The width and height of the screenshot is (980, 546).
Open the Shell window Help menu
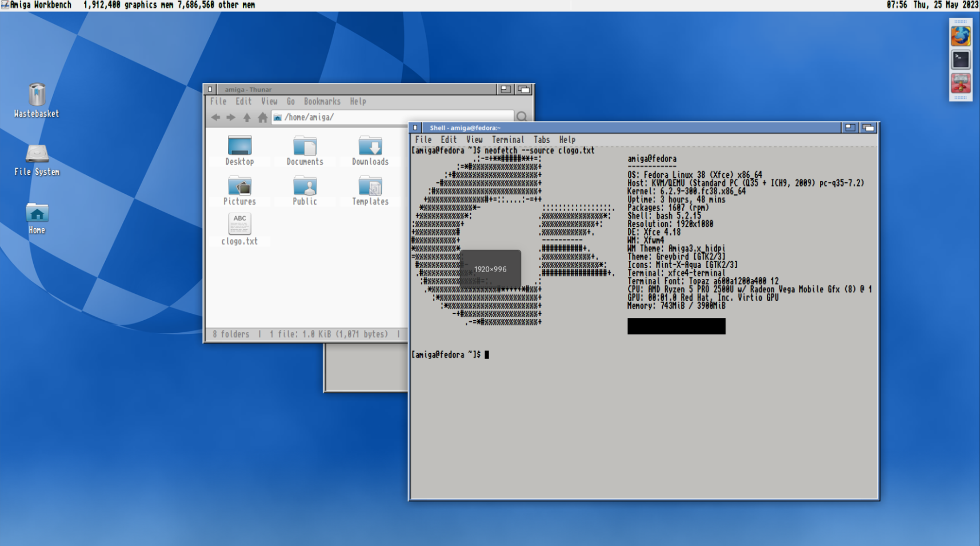pos(567,140)
